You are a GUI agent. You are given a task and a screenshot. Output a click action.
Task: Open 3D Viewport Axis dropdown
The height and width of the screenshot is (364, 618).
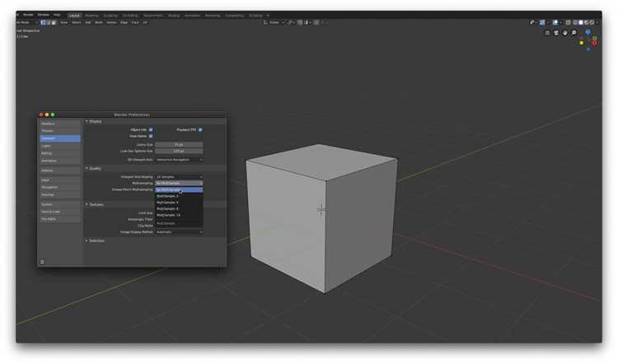pyautogui.click(x=179, y=160)
